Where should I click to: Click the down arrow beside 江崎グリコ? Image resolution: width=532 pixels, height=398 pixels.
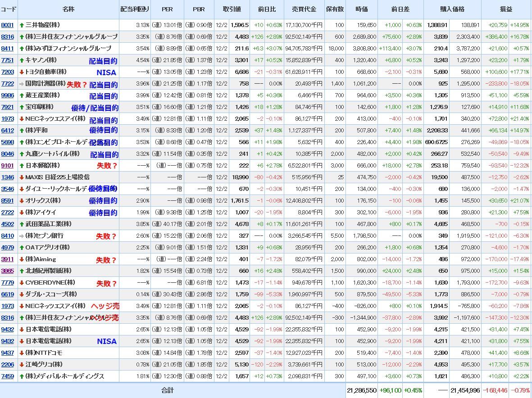click(x=22, y=365)
